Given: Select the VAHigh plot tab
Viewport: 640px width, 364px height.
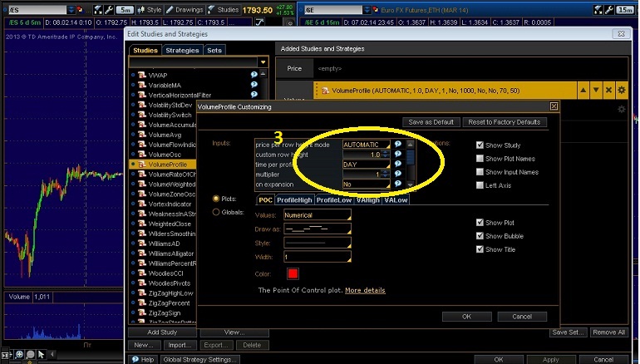Looking at the screenshot, I should [x=367, y=200].
